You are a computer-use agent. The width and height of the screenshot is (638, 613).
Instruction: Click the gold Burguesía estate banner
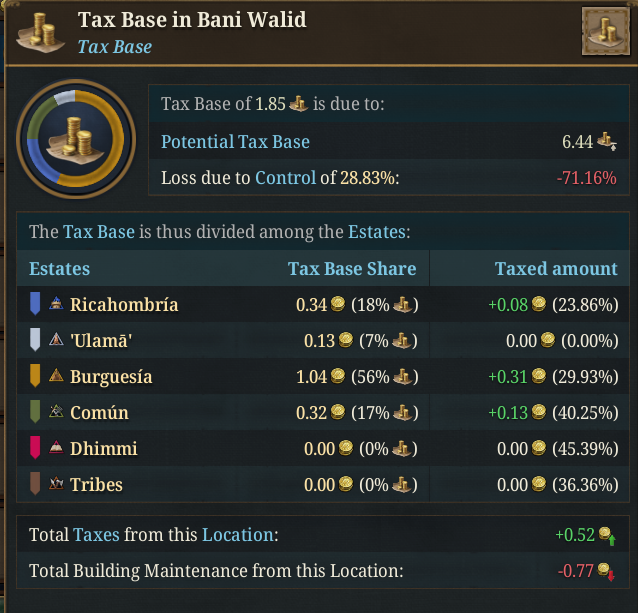(x=35, y=377)
